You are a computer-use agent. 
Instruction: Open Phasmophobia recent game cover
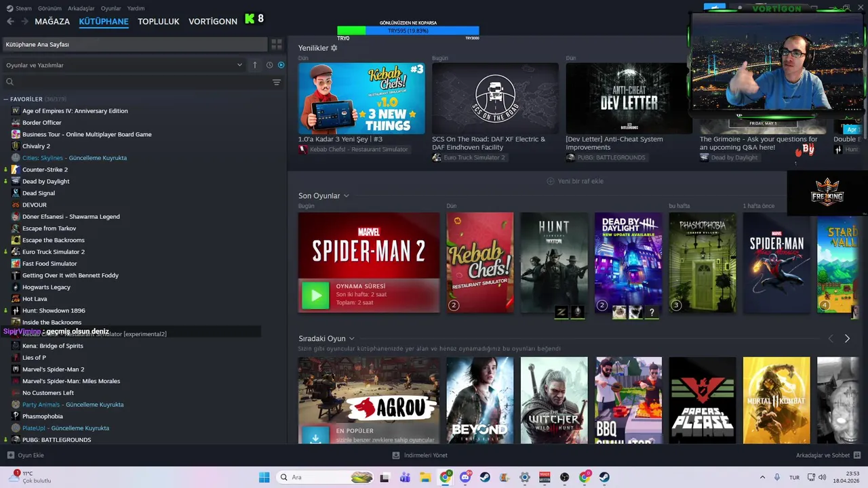click(x=703, y=263)
